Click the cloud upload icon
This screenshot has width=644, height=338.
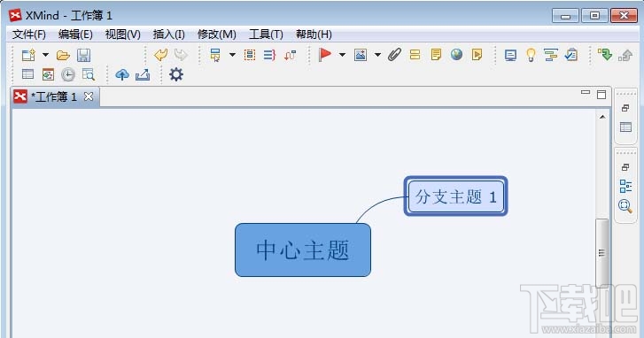[x=122, y=74]
